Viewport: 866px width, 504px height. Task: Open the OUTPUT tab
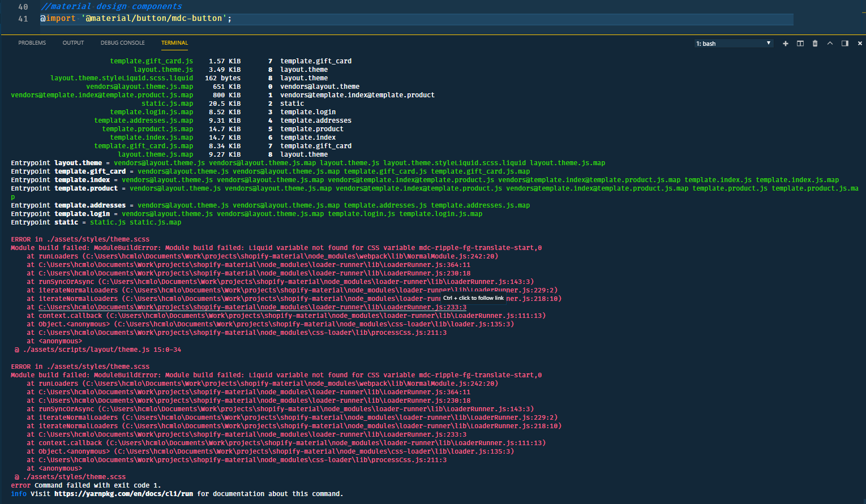73,43
